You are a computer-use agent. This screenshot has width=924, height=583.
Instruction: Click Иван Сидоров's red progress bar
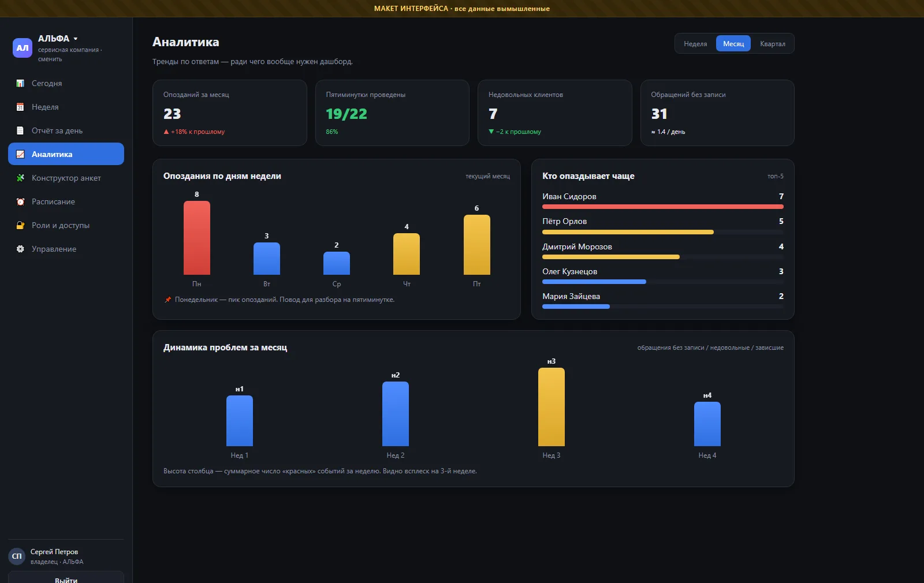coord(663,207)
